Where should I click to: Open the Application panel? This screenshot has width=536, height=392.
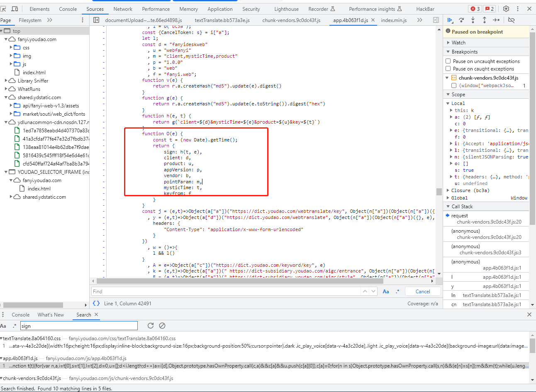tap(220, 9)
